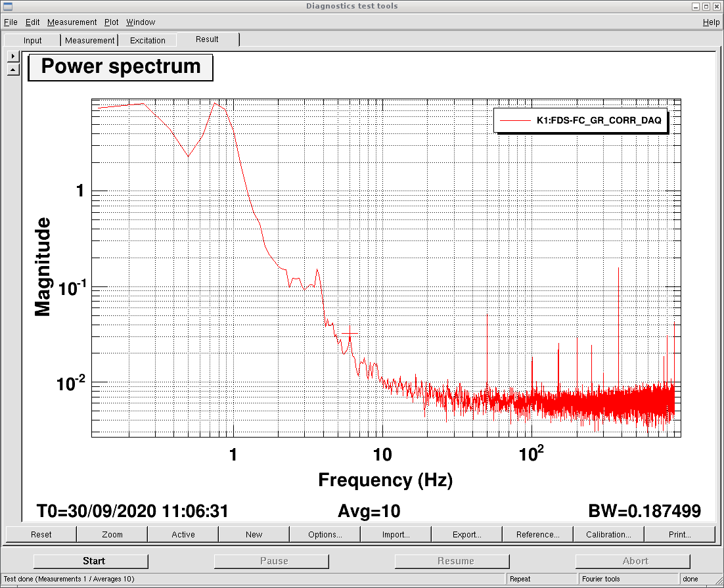
Task: Click the right-arrow panel expander beside the plot
Action: tap(13, 57)
